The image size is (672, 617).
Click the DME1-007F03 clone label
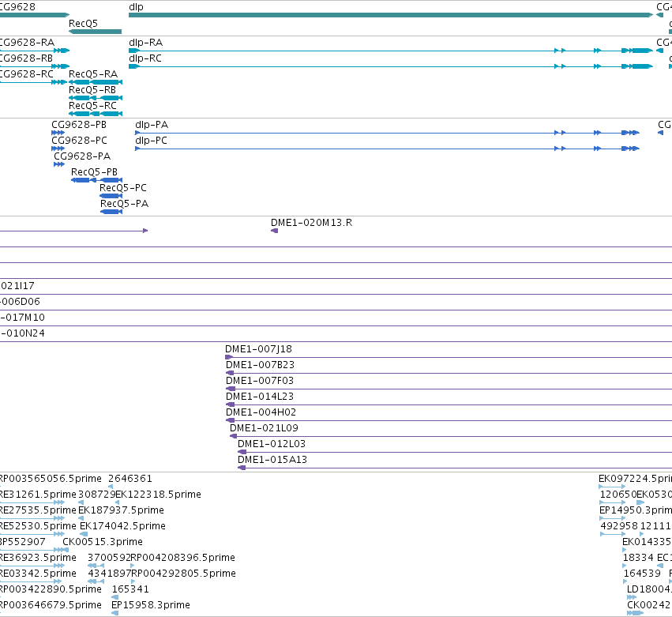260,381
